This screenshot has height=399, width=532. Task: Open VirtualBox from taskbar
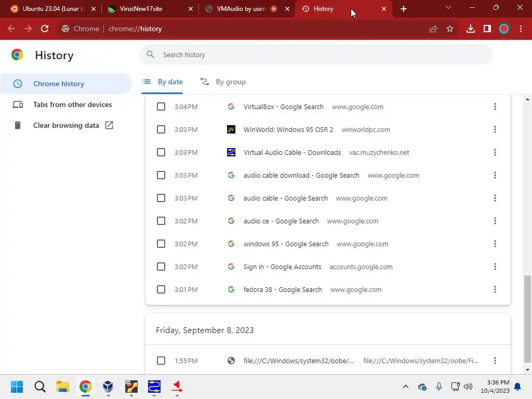[108, 387]
